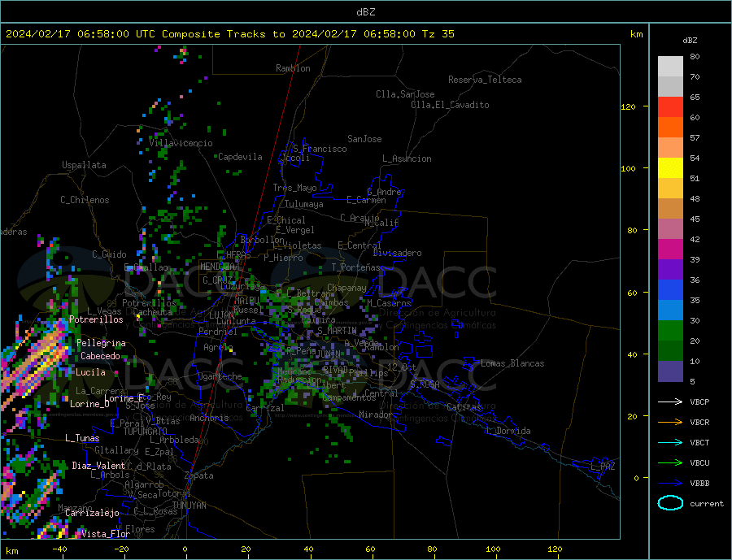Click the S_MARTIN label
732x560 pixels.
[337, 331]
